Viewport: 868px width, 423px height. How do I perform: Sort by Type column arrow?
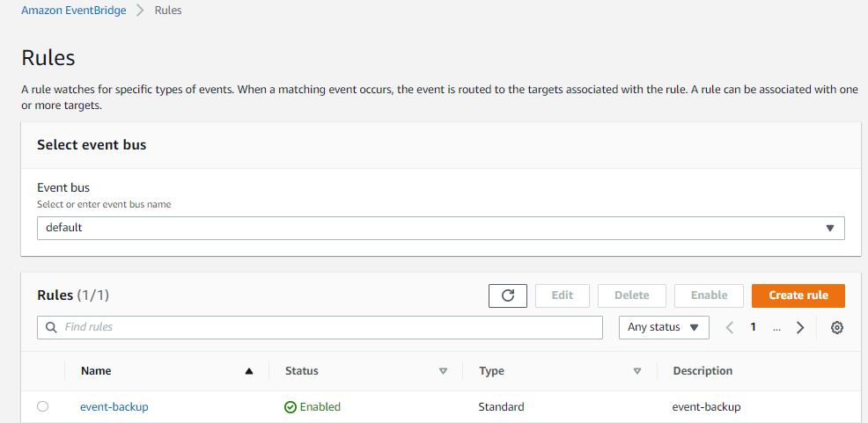pos(636,371)
